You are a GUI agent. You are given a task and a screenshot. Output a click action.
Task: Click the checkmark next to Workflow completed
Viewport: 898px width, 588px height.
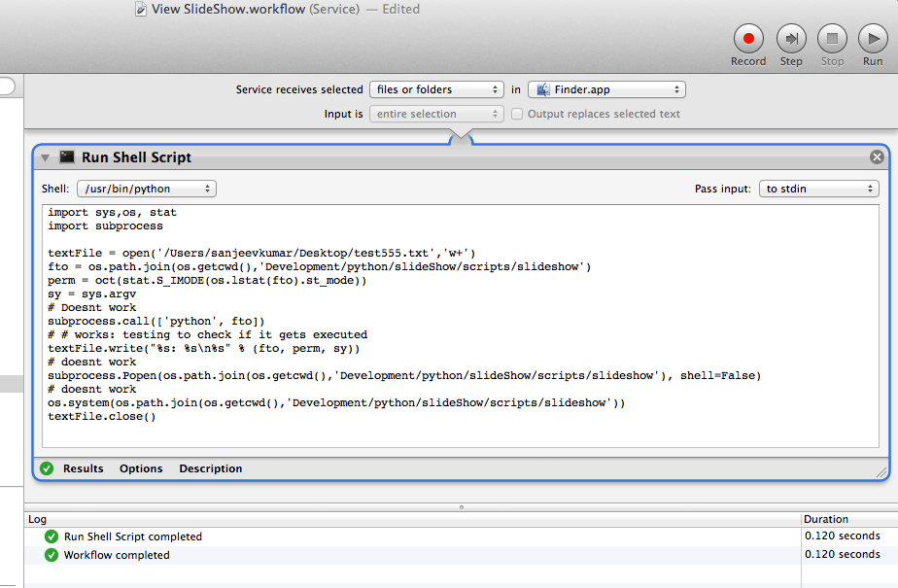pos(51,554)
